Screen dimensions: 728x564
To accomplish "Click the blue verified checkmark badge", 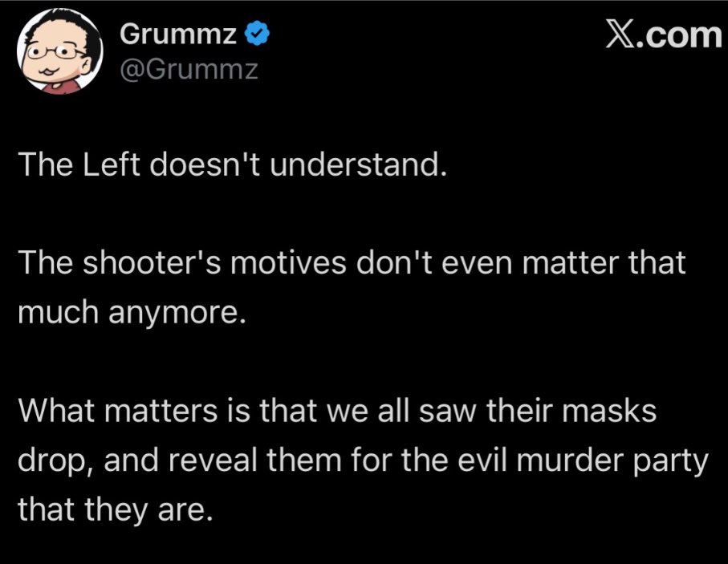I will pyautogui.click(x=257, y=34).
